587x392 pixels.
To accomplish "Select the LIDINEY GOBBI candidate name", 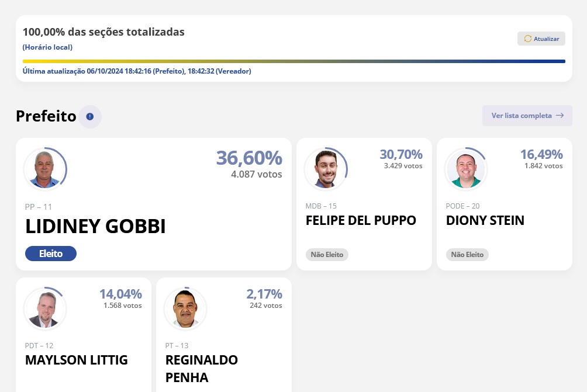I will point(95,227).
